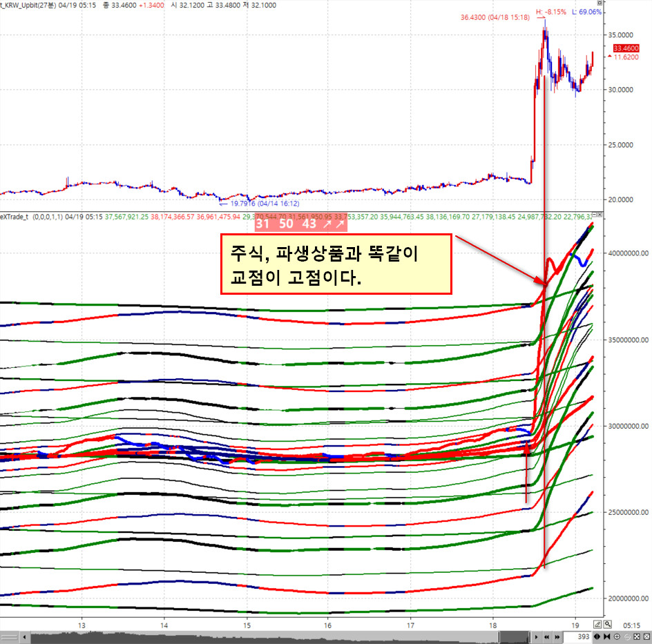Click the KRW_Upbit chart title label
652x644 pixels.
tap(30, 5)
